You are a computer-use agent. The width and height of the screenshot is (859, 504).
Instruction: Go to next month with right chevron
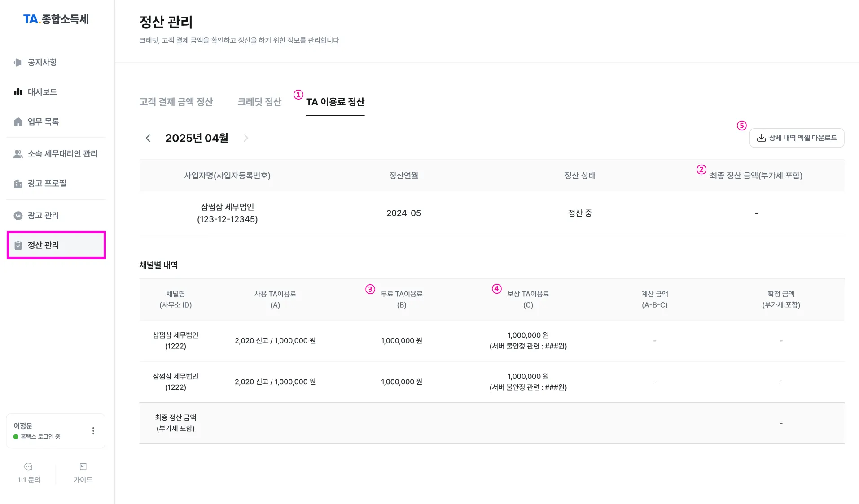pyautogui.click(x=245, y=138)
